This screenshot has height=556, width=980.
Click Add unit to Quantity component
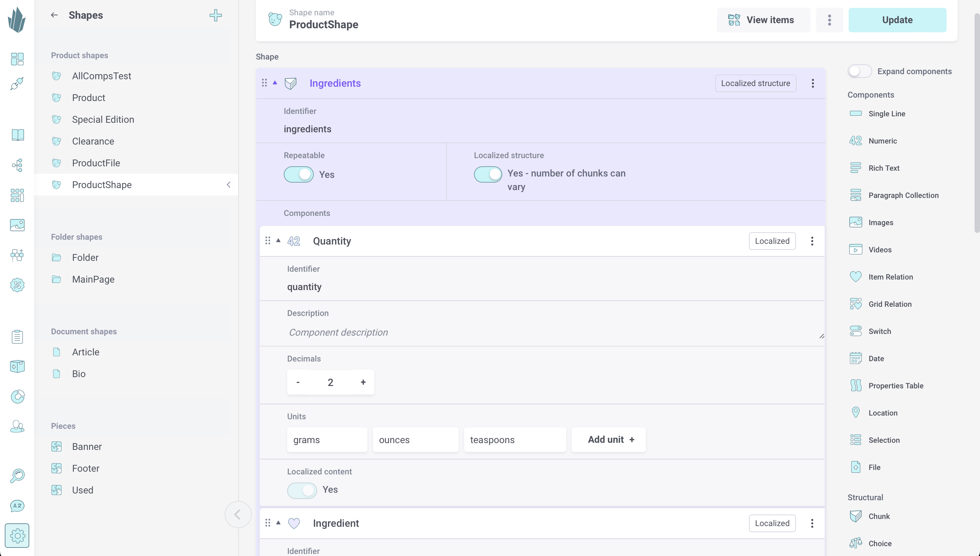point(608,439)
